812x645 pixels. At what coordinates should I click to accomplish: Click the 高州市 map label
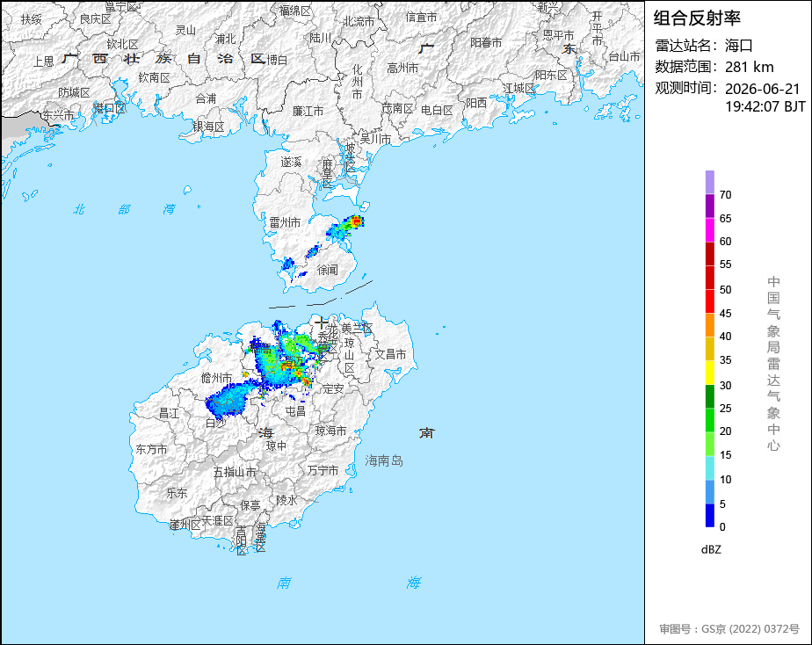(402, 68)
